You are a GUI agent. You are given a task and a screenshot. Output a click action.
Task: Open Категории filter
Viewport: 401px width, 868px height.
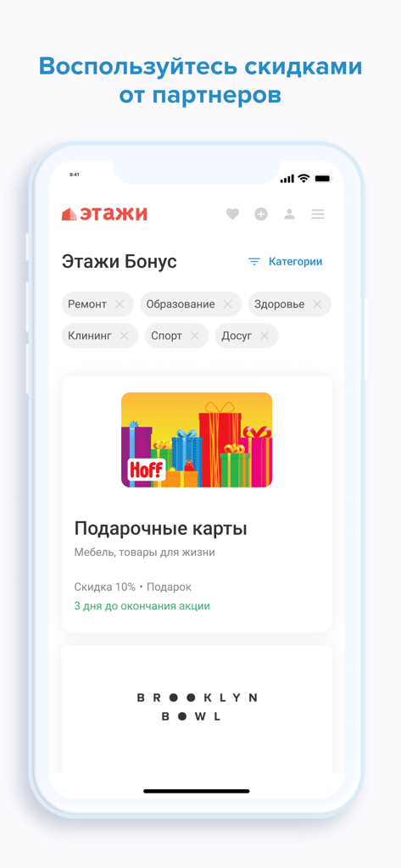tap(295, 261)
